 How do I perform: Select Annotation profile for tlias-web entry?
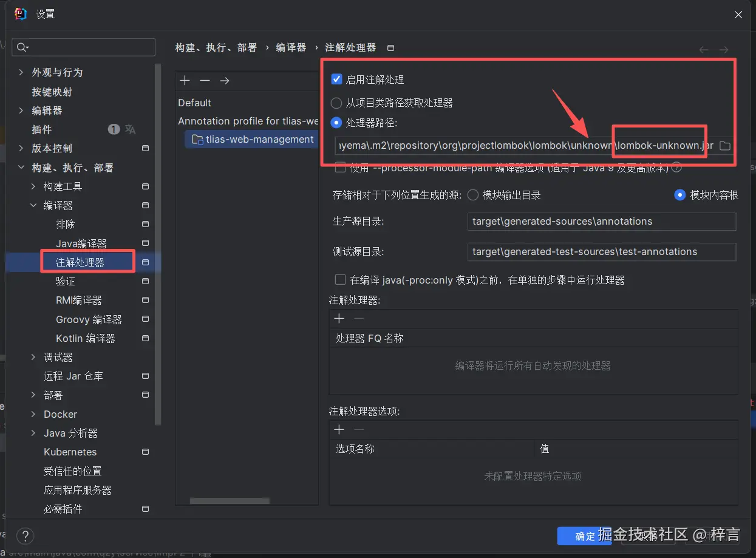tap(248, 121)
